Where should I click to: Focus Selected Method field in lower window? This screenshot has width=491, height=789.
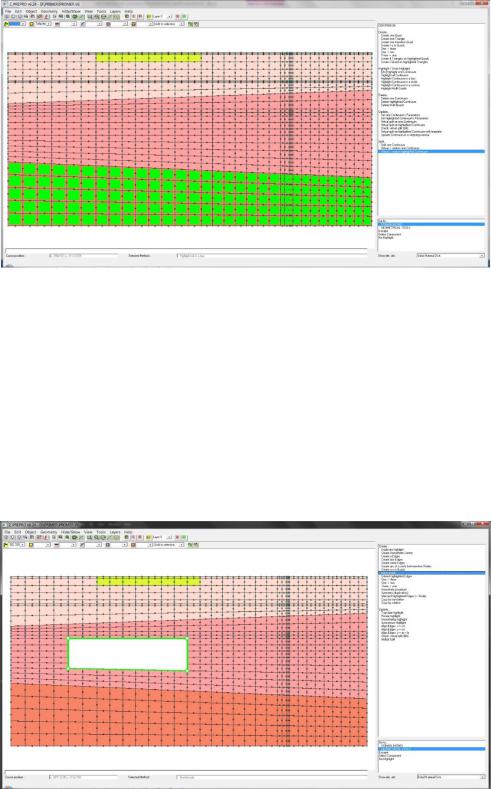tap(272, 777)
